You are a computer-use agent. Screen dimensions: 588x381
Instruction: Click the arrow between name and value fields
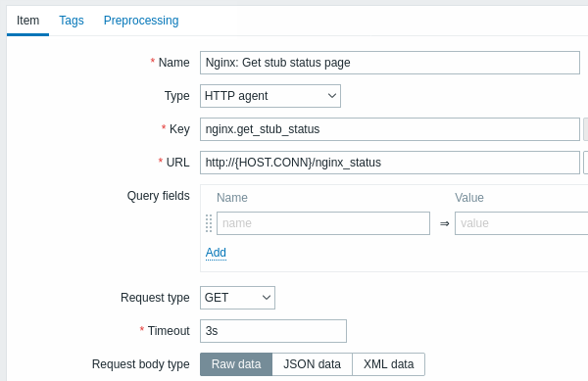coord(444,223)
